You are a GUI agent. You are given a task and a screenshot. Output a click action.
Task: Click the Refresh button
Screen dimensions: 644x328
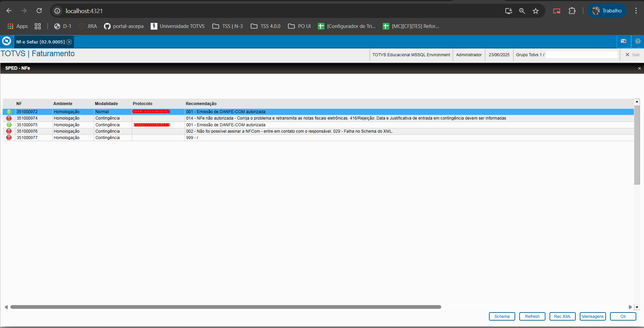[532, 317]
